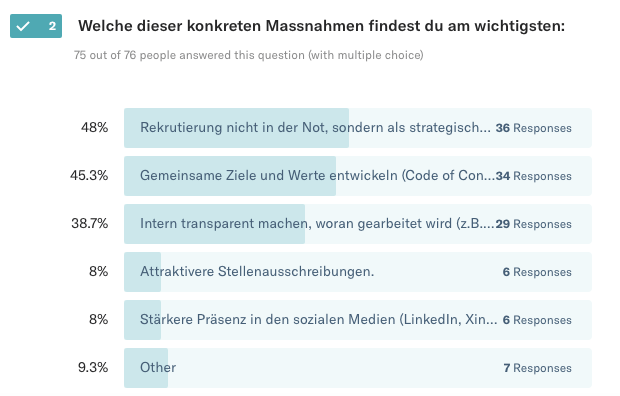Click the 9.3% percentage label
The image size is (620, 396).
(x=93, y=368)
